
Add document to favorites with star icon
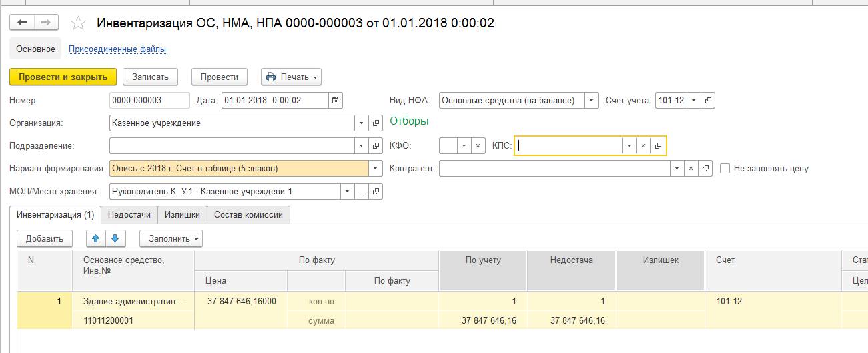coord(79,23)
